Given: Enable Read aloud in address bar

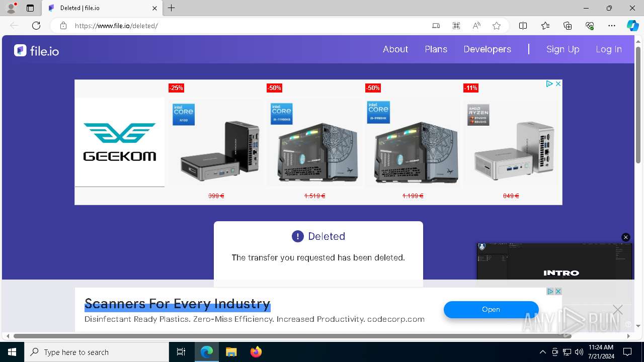Looking at the screenshot, I should 476,26.
